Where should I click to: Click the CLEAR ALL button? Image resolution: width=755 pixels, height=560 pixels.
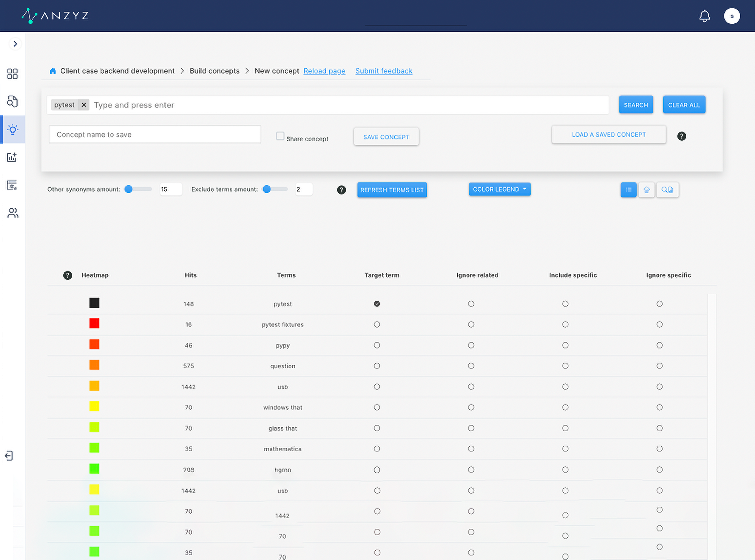click(x=684, y=105)
